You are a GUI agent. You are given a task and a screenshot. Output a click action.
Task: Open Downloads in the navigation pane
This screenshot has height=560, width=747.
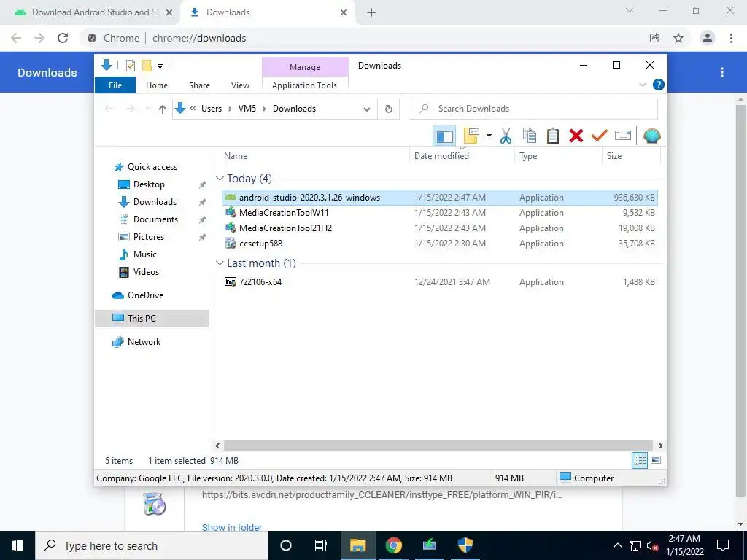pyautogui.click(x=155, y=202)
